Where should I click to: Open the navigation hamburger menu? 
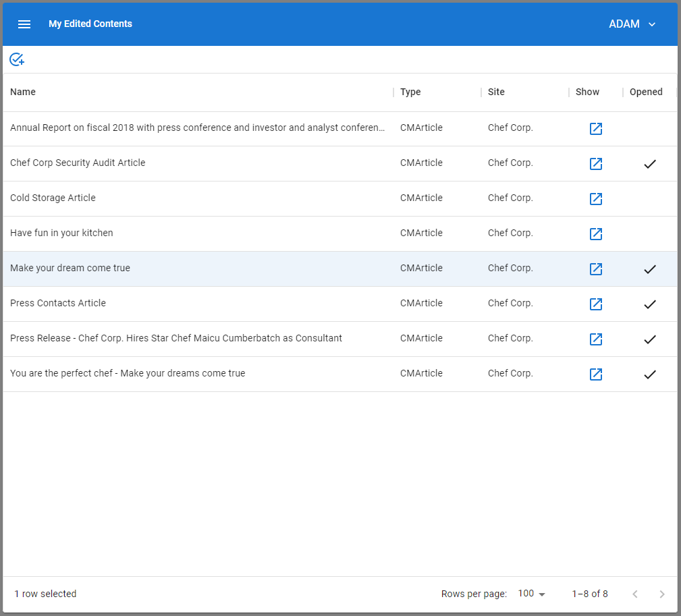[24, 24]
